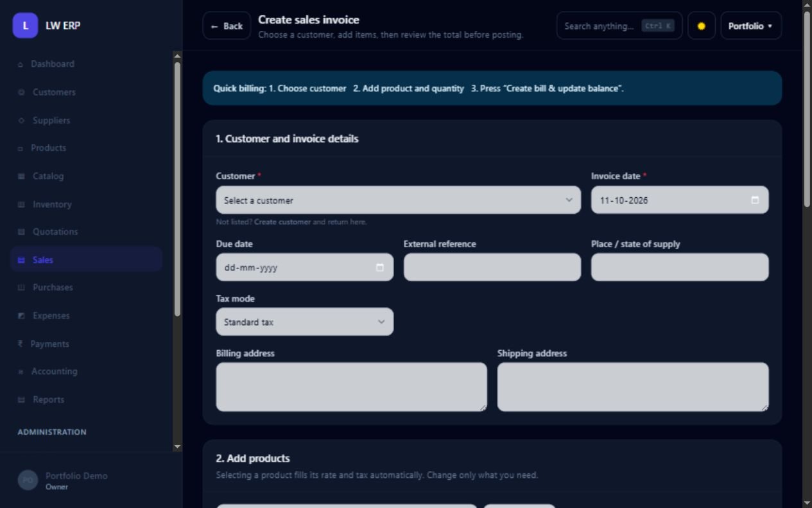Open the Portfolio account dropdown
Viewport: 812px width, 508px height.
(x=751, y=26)
